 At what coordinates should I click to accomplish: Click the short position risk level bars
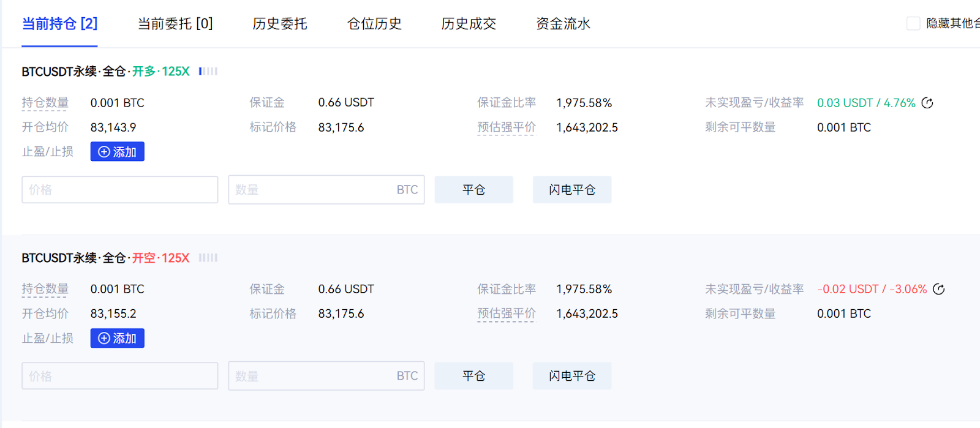[208, 258]
